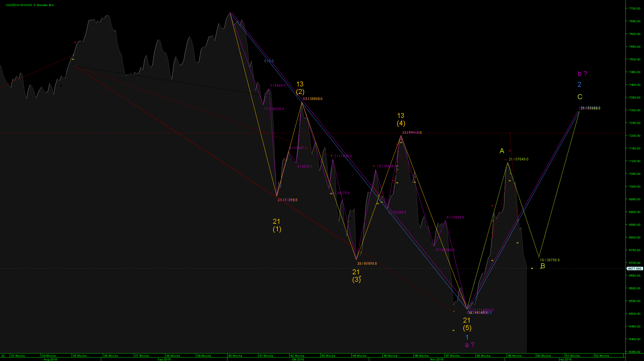Select the orange (1) wave count label

(277, 229)
